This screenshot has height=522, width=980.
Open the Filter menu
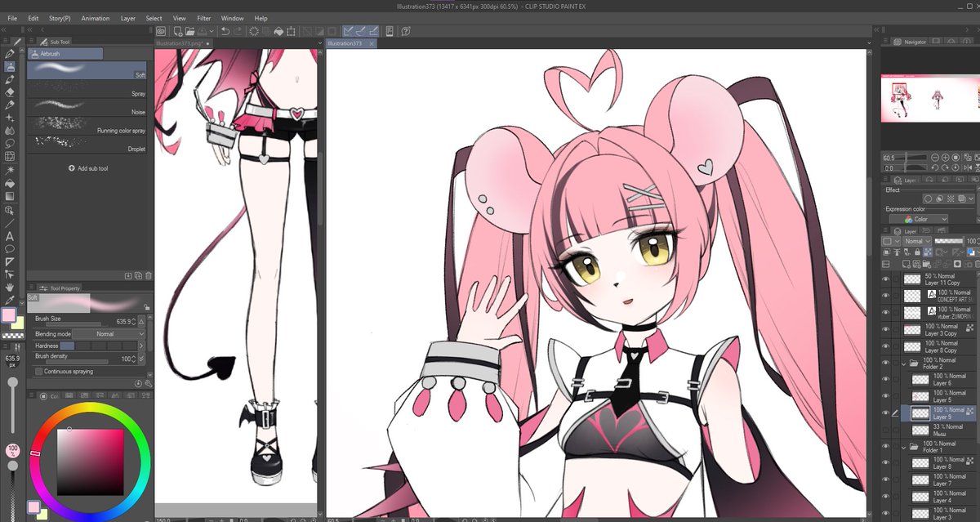[x=203, y=18]
